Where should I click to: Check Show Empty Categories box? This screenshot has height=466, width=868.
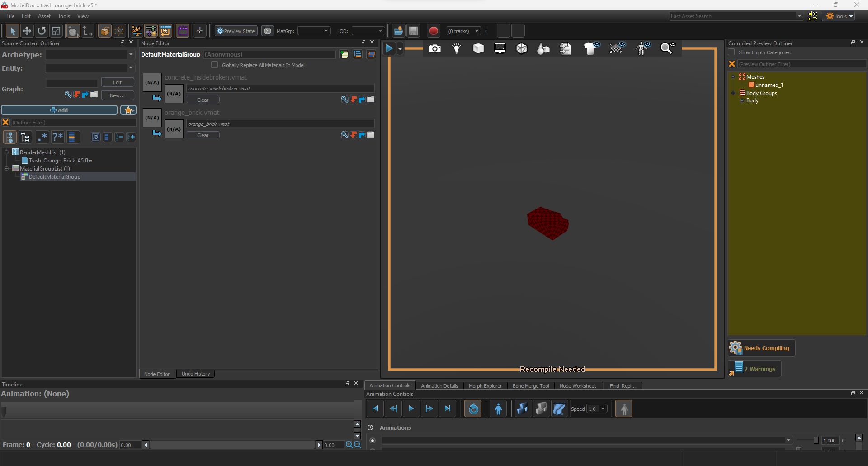click(731, 52)
